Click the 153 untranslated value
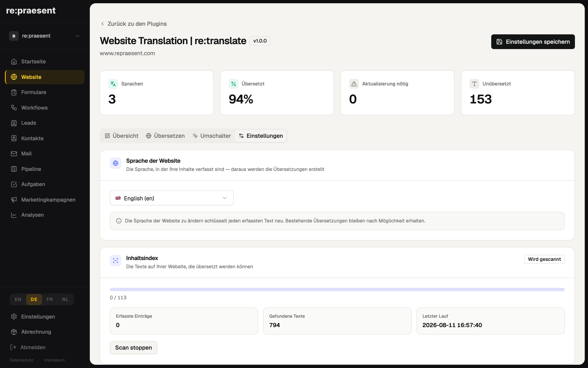 point(481,99)
